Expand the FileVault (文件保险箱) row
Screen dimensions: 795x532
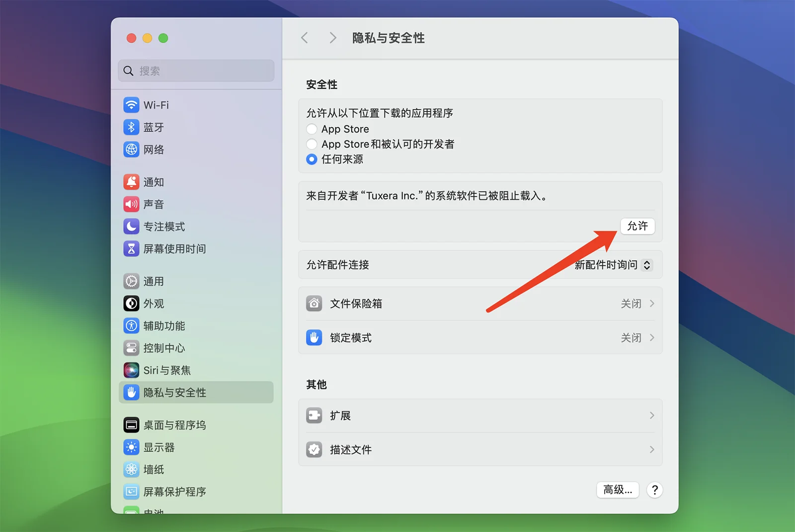[x=480, y=304]
